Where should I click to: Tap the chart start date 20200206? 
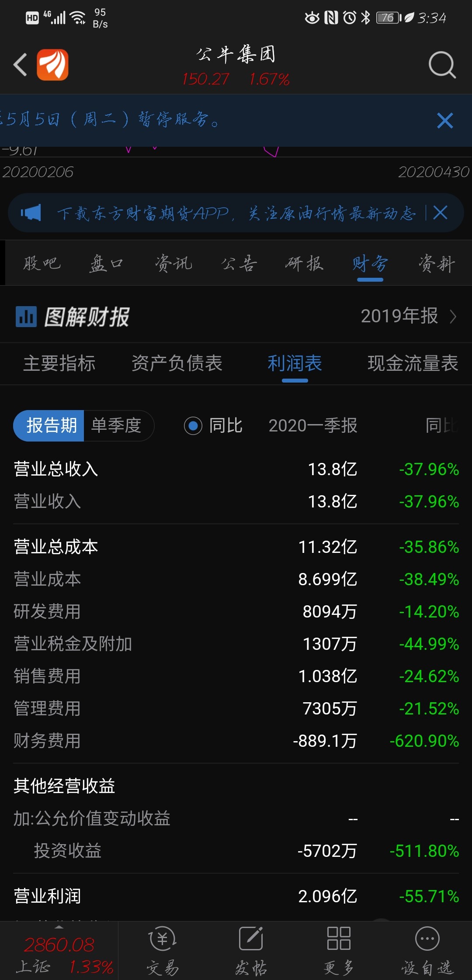coord(38,172)
